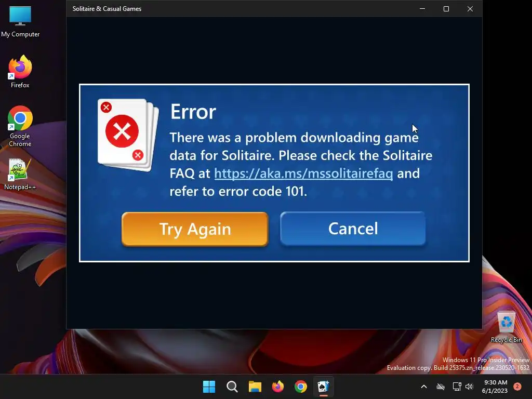
Task: Open the network tray icon
Action: coord(457,387)
